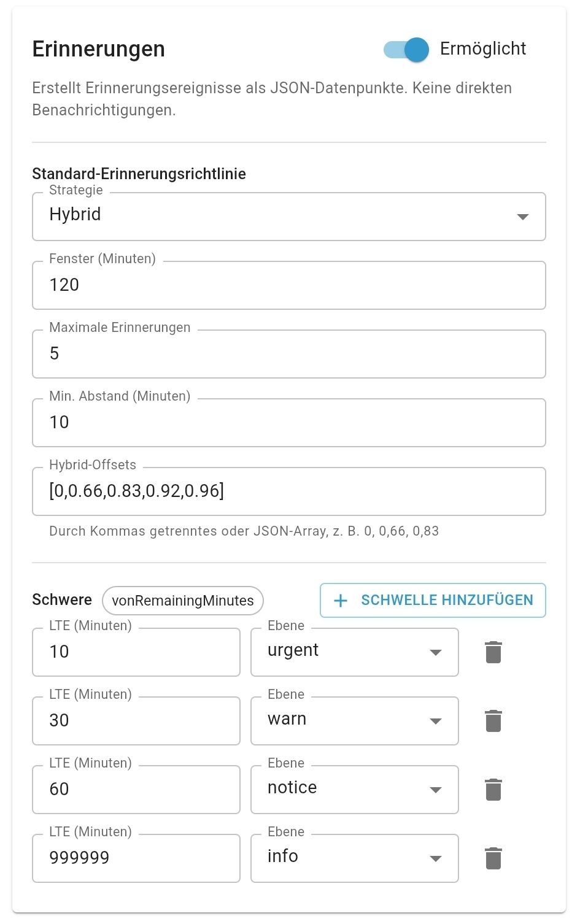This screenshot has width=580, height=924.
Task: Delete the notice threshold via trash icon
Action: click(x=493, y=790)
